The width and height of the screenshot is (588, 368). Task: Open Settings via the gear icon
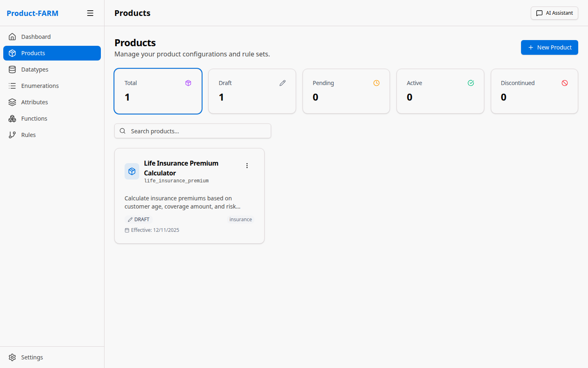(12, 357)
